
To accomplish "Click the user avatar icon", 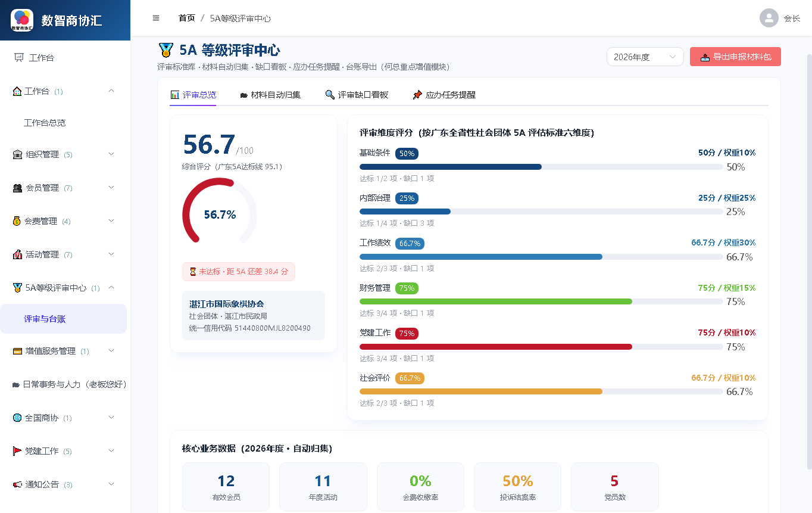I will click(769, 18).
